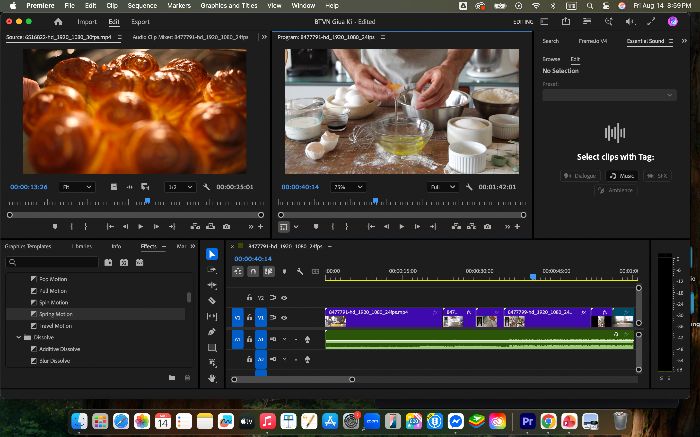Select the Rectangle tool
This screenshot has height=437, width=700.
point(212,348)
